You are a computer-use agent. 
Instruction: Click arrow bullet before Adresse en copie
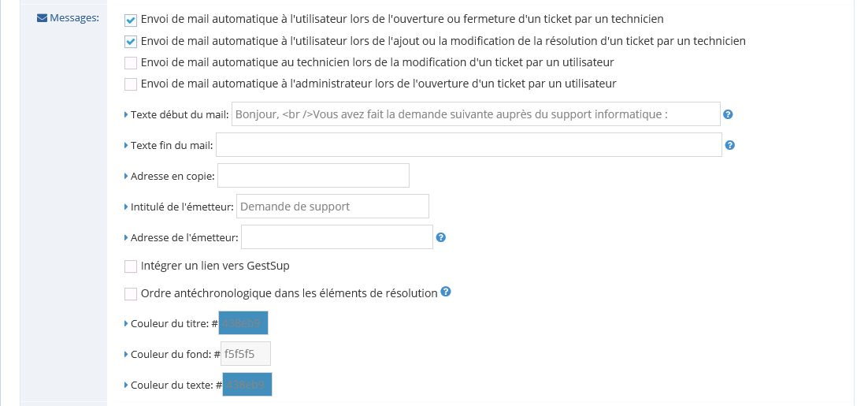tap(126, 176)
